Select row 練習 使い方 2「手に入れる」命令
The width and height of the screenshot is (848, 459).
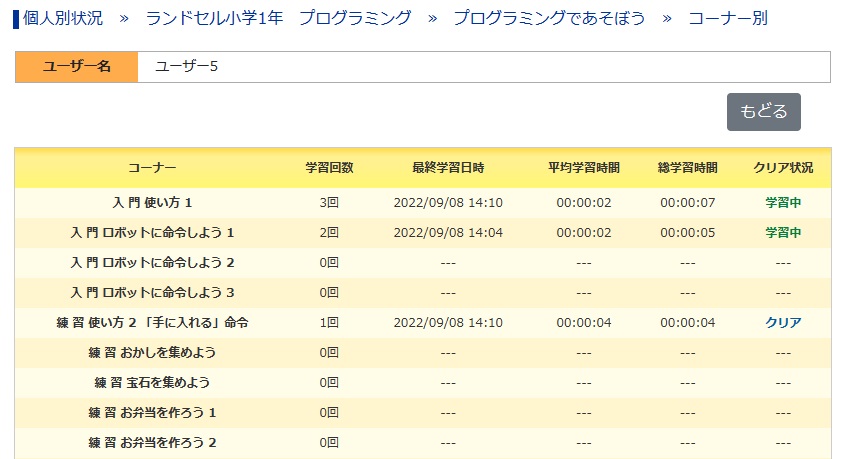(x=423, y=323)
